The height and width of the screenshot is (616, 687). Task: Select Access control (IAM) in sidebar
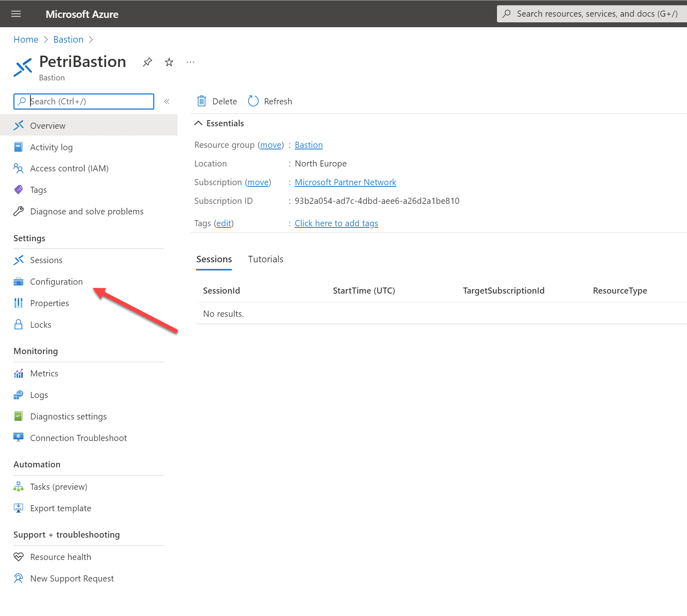pos(69,168)
